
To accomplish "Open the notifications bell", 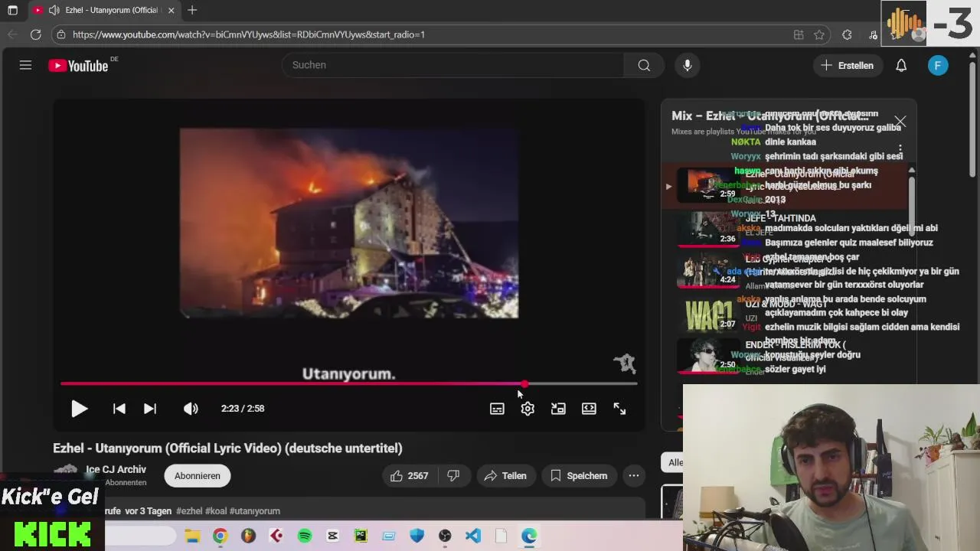I will coord(901,65).
